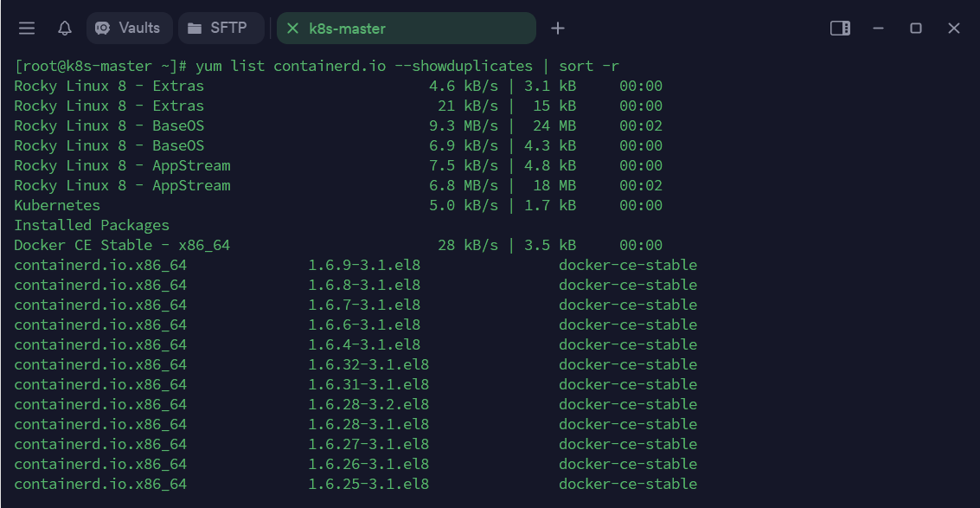Open the notifications bell
The image size is (980, 508).
coord(65,29)
